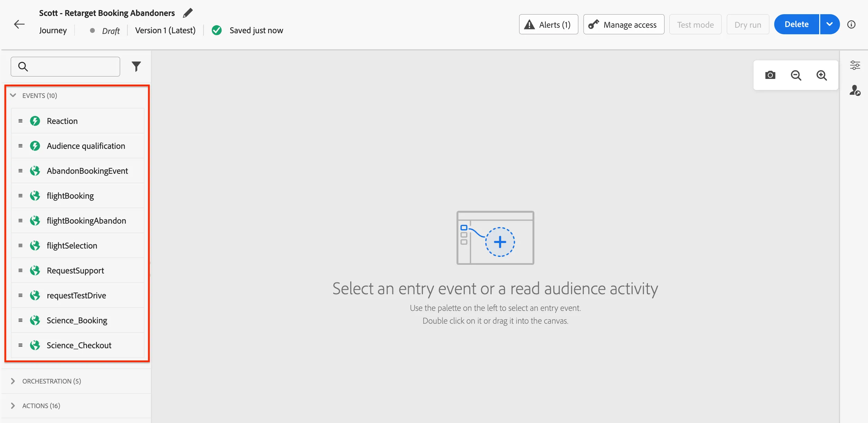Open the palette filter funnel icon
Screen dimensions: 868x423
(136, 66)
